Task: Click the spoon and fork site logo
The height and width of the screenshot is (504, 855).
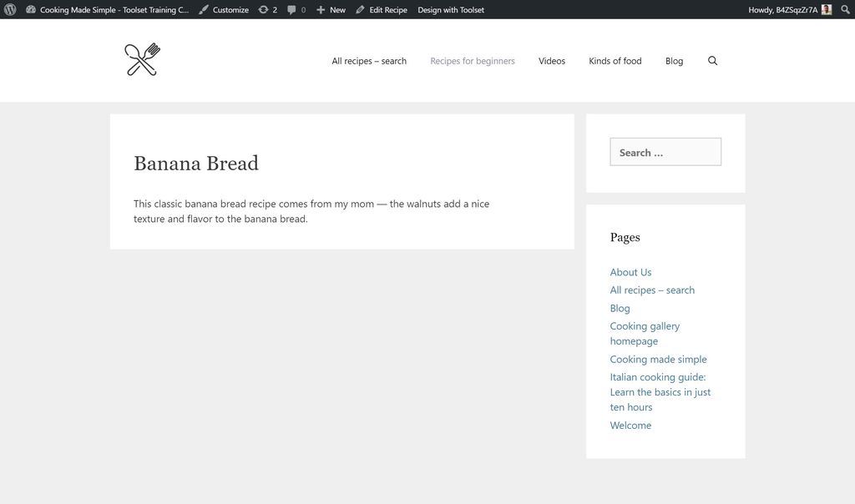Action: [x=142, y=59]
